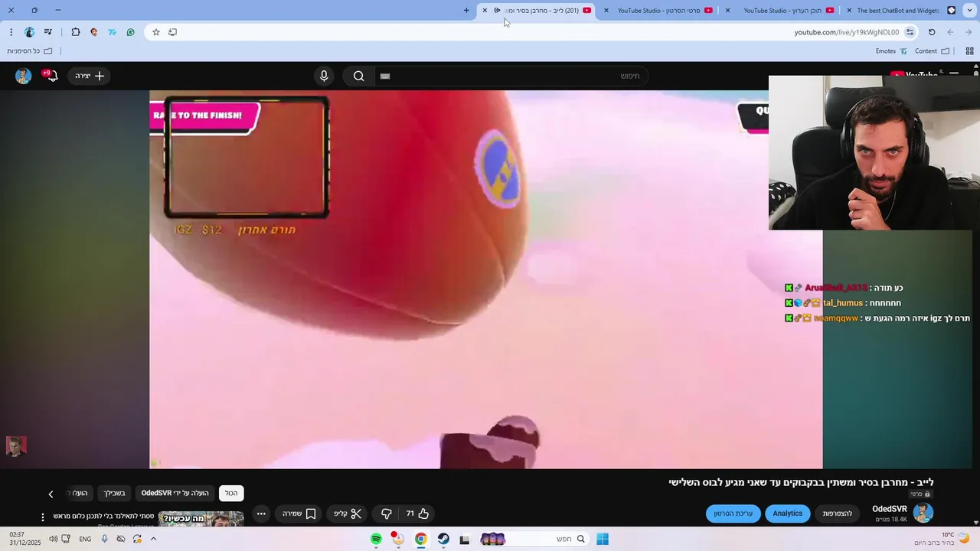Viewport: 980px width, 551px height.
Task: Click the '18.4K מנויים' subscriber count
Action: pos(891,520)
